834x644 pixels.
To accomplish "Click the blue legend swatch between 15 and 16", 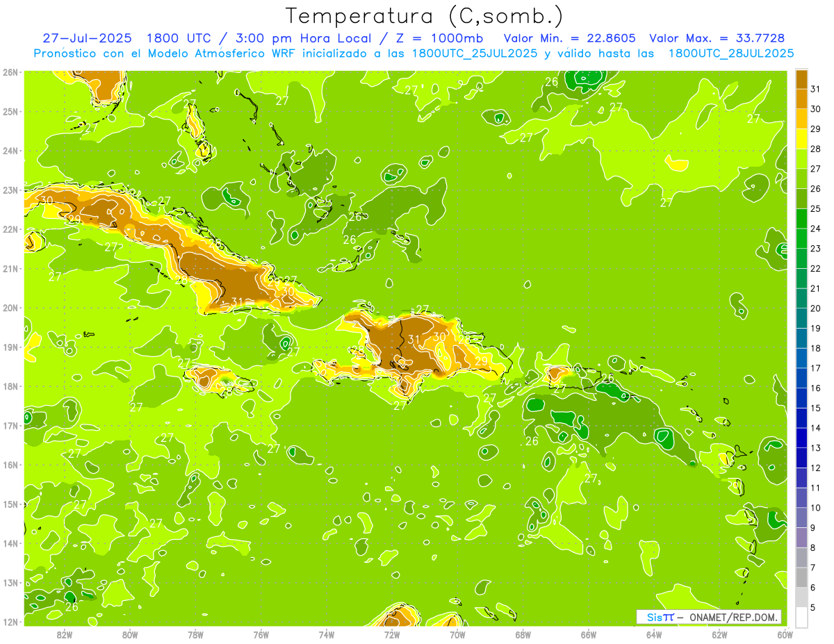I will [801, 398].
